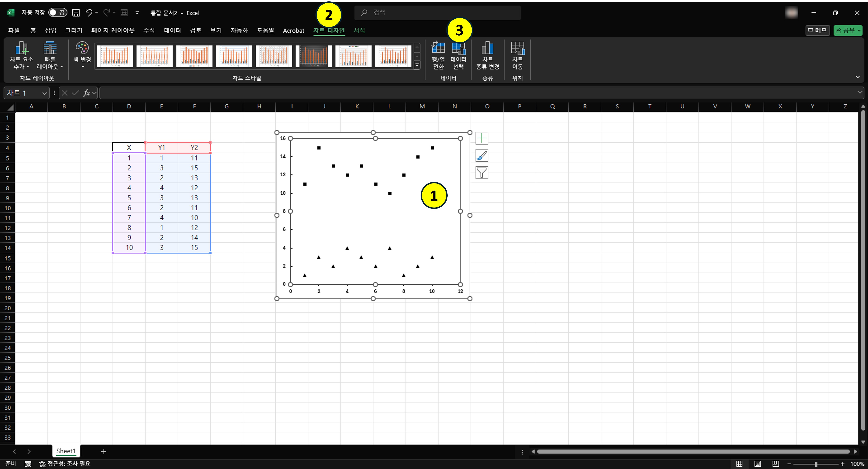This screenshot has width=868, height=469.
Task: Click the zoom in plus button
Action: tap(843, 464)
